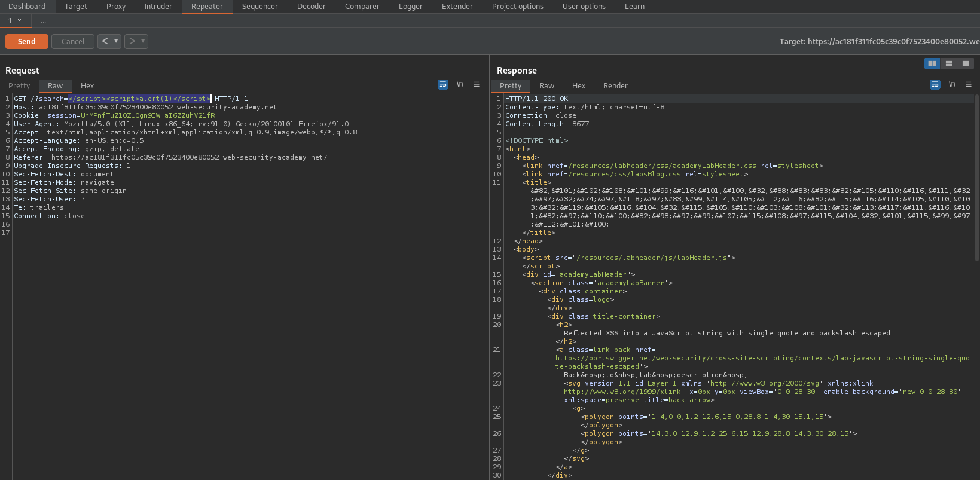Viewport: 980px width, 480px height.
Task: Switch Request view to Pretty
Action: [x=19, y=86]
